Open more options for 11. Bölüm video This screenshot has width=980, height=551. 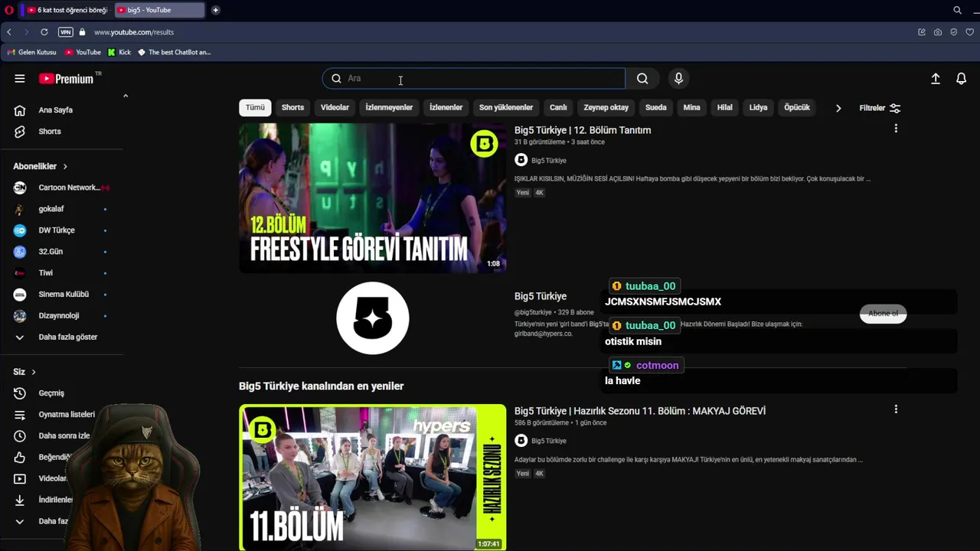(896, 409)
